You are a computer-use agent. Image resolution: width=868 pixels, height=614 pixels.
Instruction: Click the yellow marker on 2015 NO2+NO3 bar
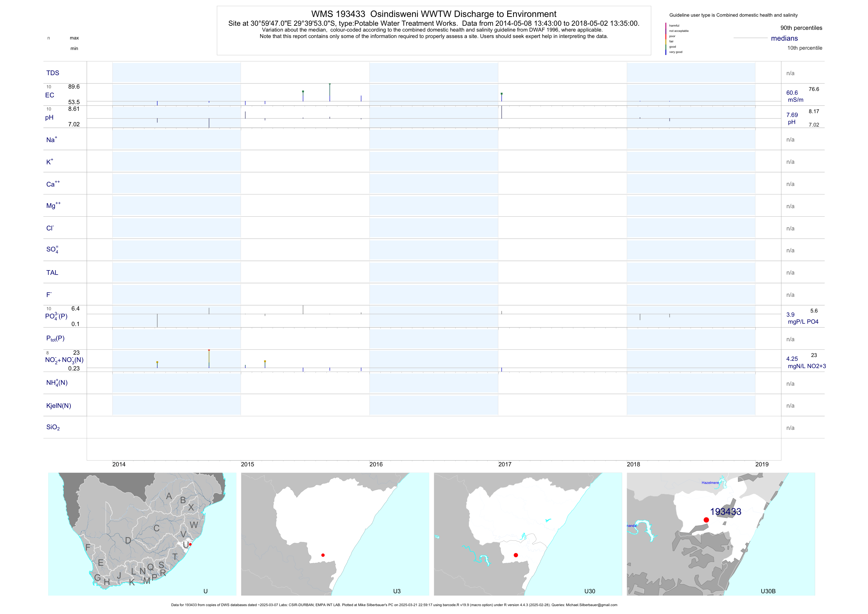pyautogui.click(x=265, y=361)
